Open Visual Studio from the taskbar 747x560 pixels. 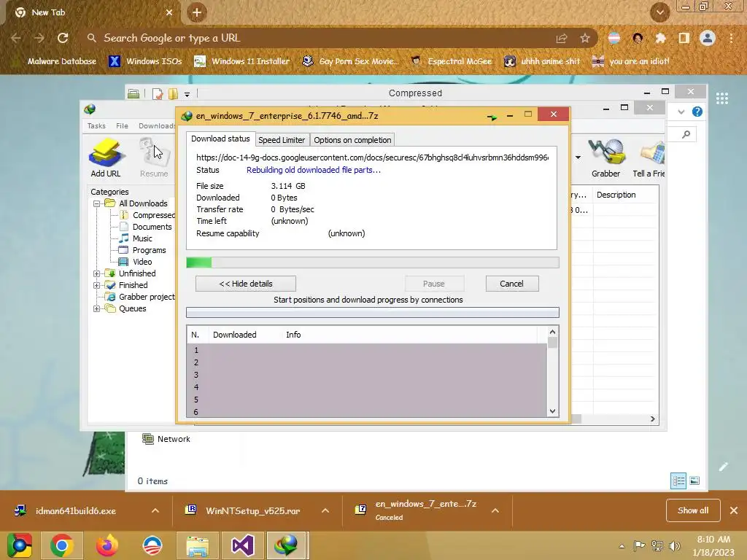point(242,545)
